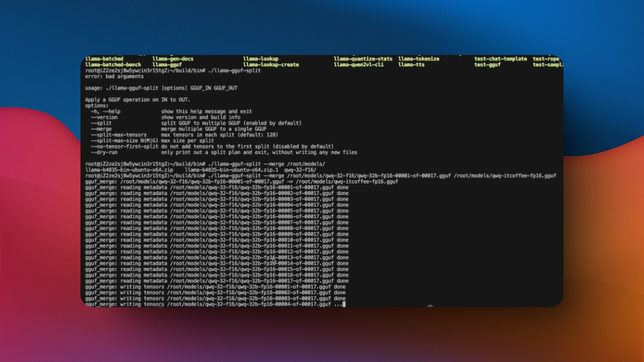This screenshot has width=644, height=362.
Task: Click the 'error: bad arguments' line
Action: click(x=114, y=76)
